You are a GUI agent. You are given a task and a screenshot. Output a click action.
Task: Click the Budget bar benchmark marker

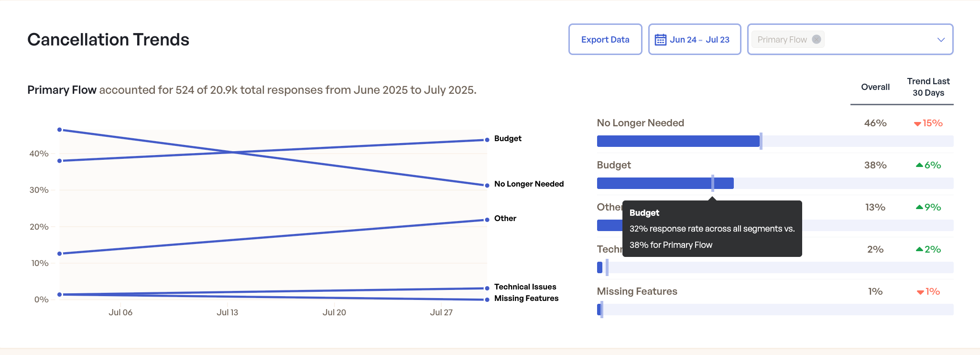712,183
